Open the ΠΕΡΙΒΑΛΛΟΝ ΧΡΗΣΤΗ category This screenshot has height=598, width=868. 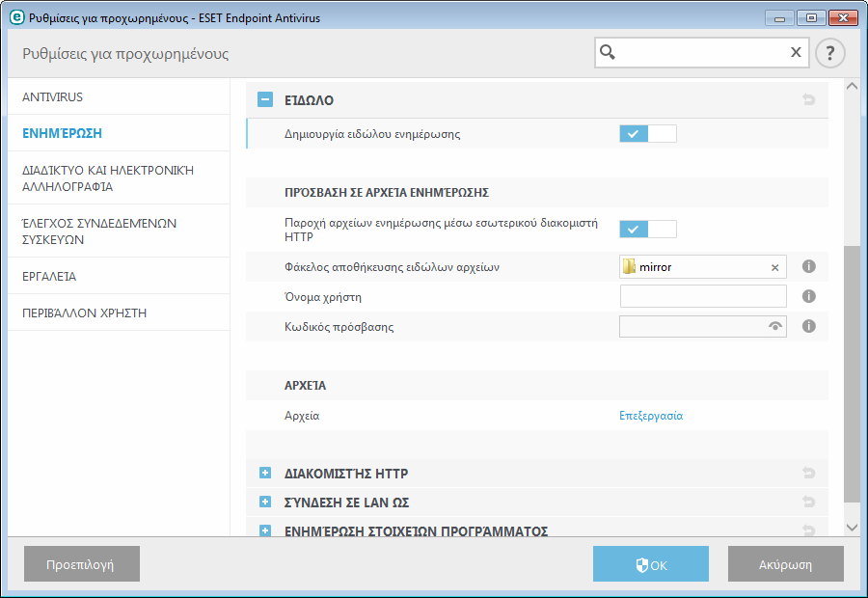(119, 313)
